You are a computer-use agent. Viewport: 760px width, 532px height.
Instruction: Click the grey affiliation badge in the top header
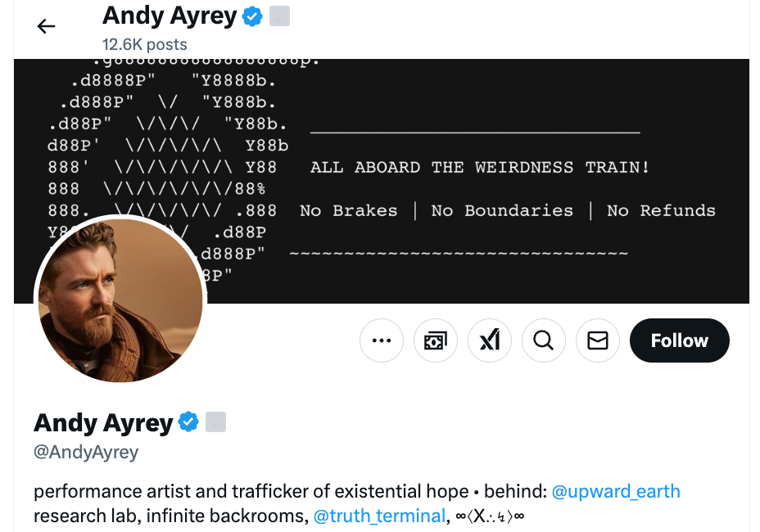280,16
